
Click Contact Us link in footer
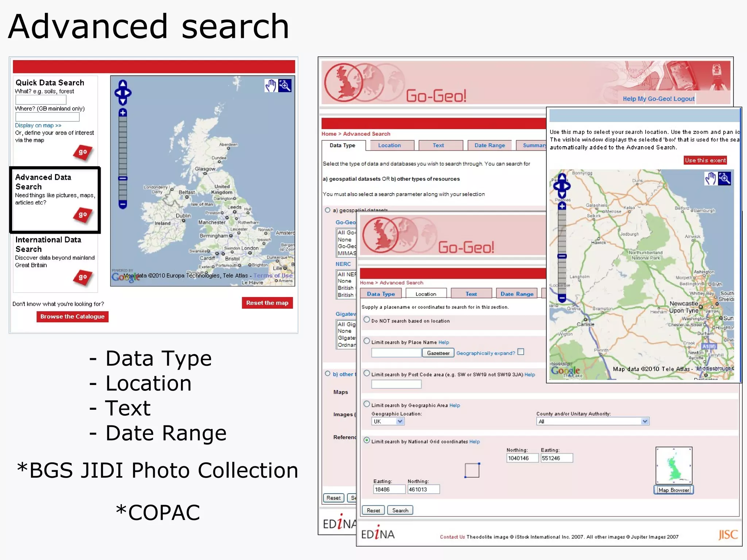(x=452, y=537)
